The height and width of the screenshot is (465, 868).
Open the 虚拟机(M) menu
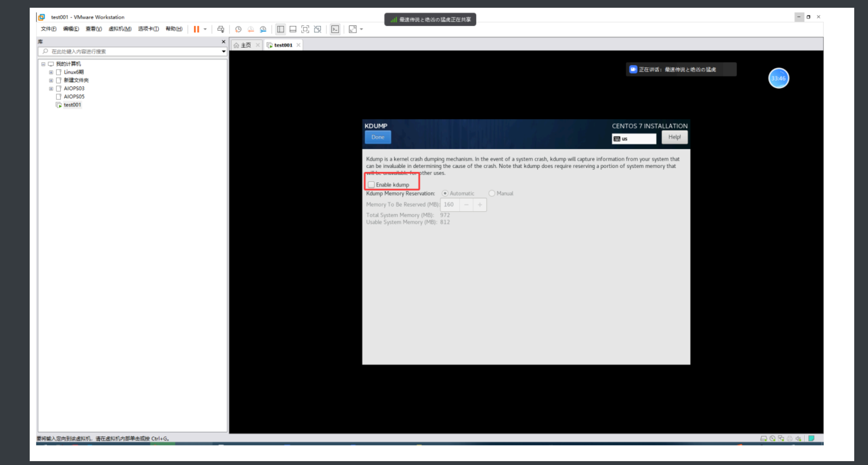point(120,29)
